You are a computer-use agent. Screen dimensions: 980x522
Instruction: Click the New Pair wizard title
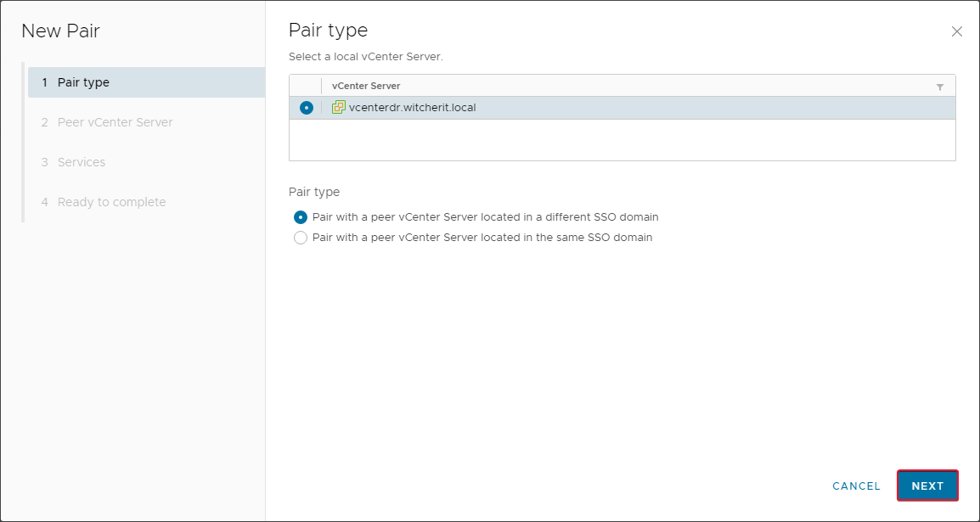60,31
